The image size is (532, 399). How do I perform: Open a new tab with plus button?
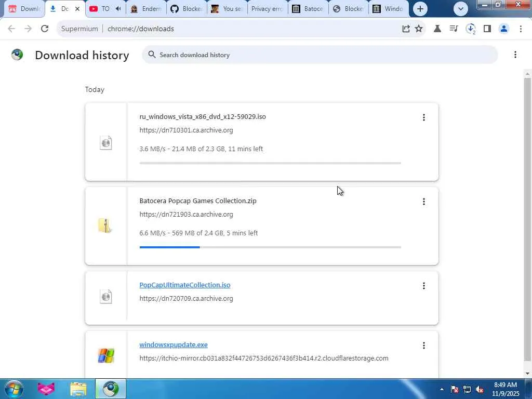[420, 9]
